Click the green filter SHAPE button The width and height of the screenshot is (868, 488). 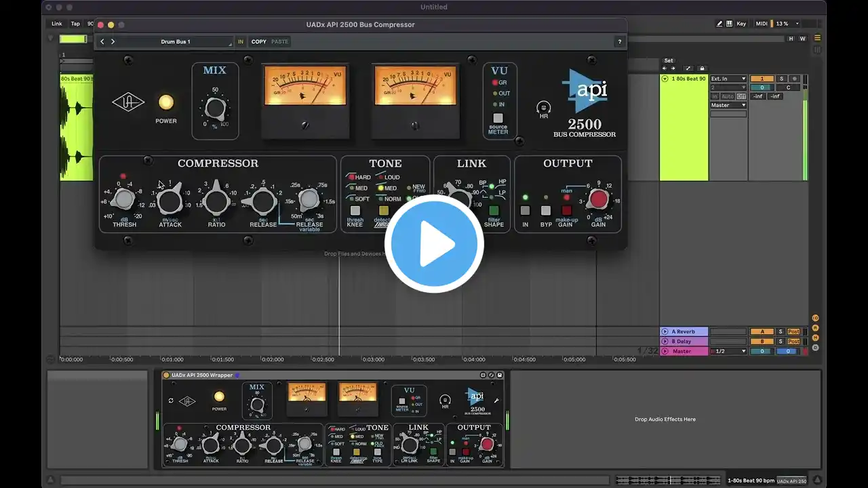tap(494, 211)
